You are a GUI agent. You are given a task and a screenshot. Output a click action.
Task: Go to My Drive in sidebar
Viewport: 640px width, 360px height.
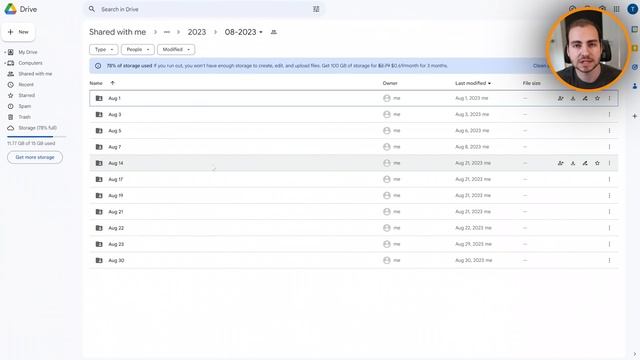pos(28,52)
